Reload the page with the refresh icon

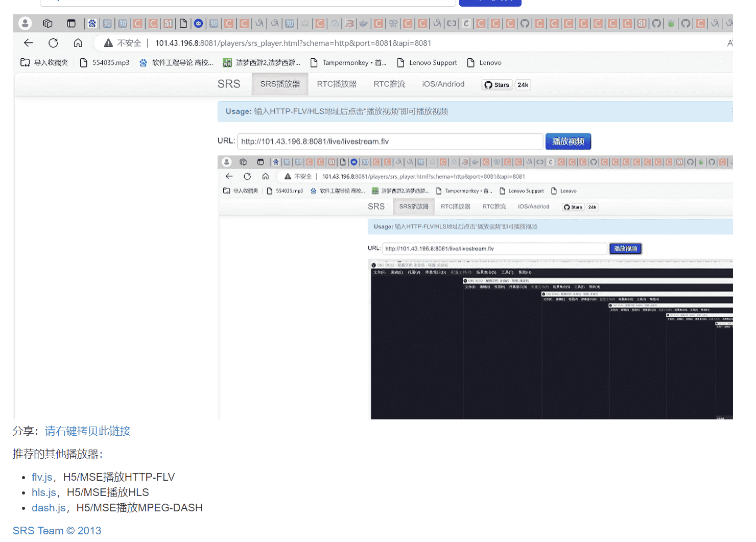(53, 43)
